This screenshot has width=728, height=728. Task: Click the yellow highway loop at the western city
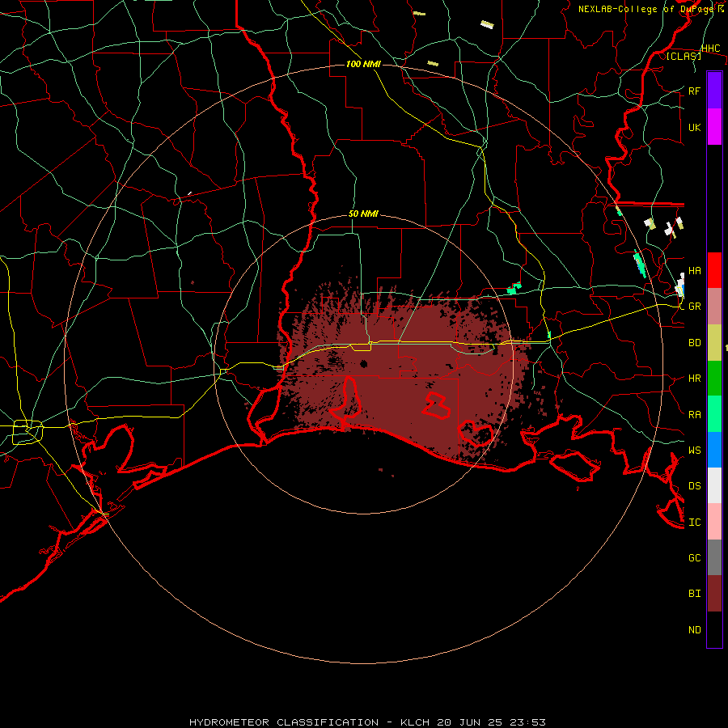[28, 432]
